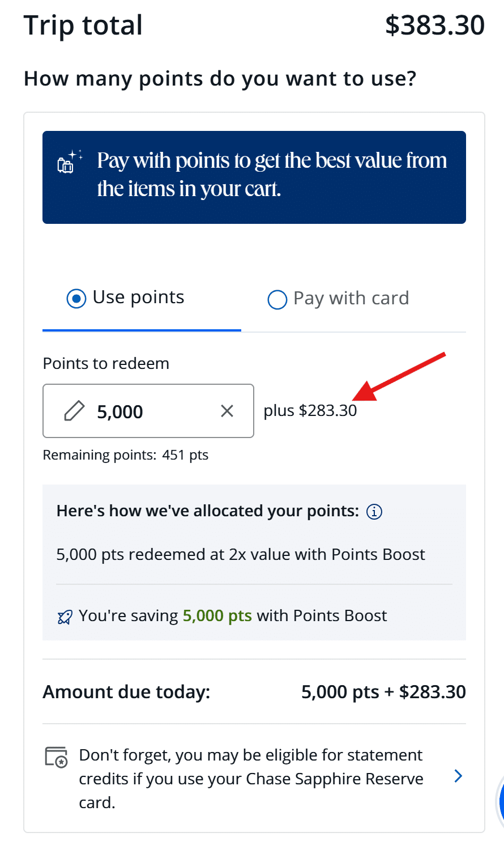Click the Points Boost rocket icon

65,617
